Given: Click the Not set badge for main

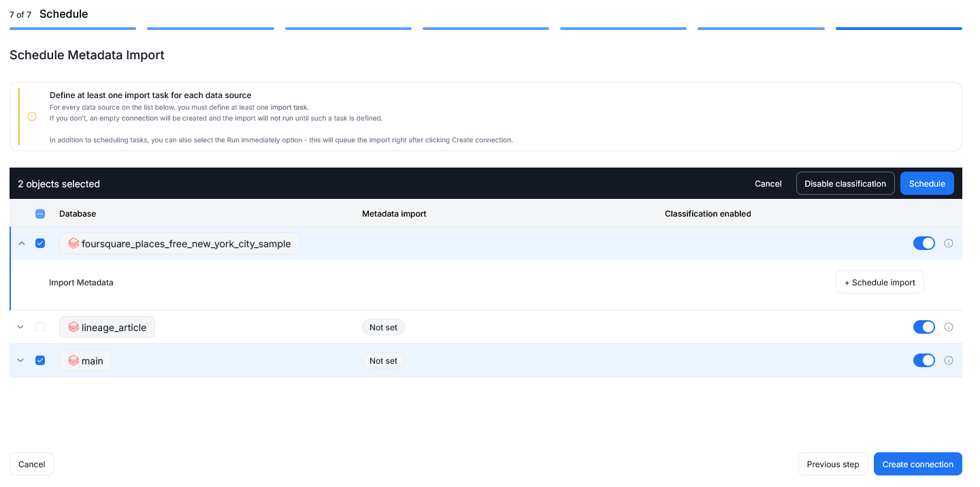Looking at the screenshot, I should (x=383, y=361).
